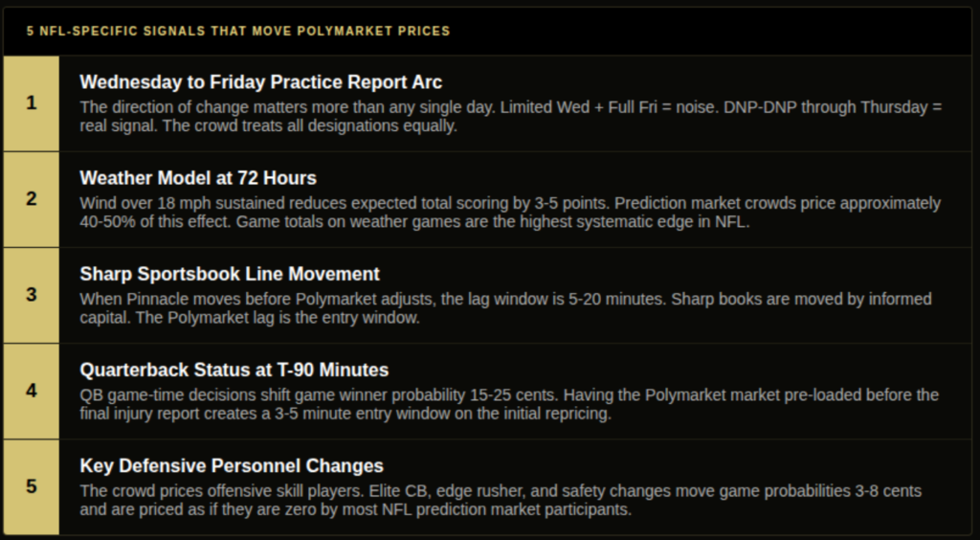Click the 5 NFL-Specific Signals header title
This screenshot has height=540, width=980.
click(x=238, y=32)
